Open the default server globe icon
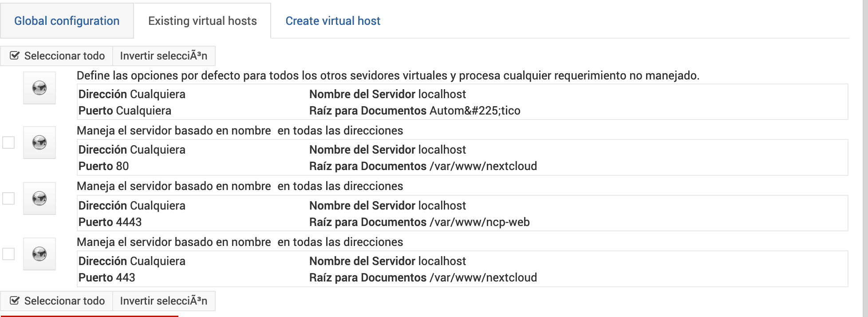The image size is (868, 317). point(39,88)
